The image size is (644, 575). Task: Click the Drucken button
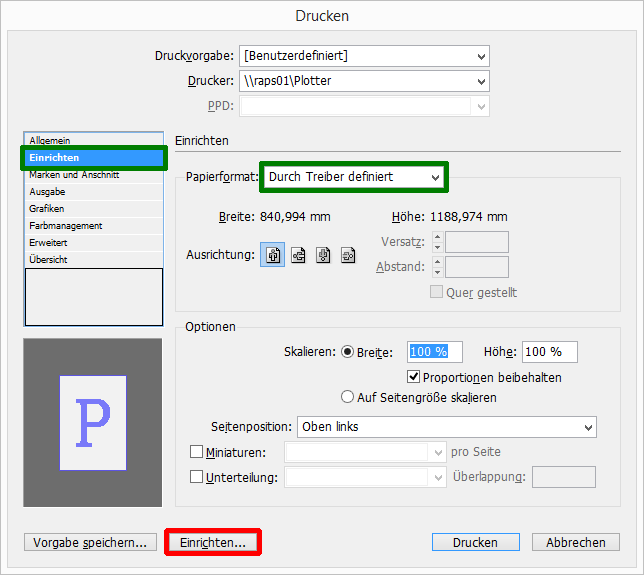tap(476, 543)
